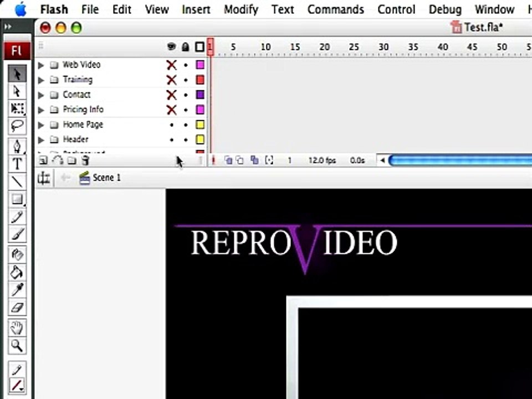Image resolution: width=532 pixels, height=399 pixels.
Task: Select the Eyedropper tool
Action: [17, 290]
